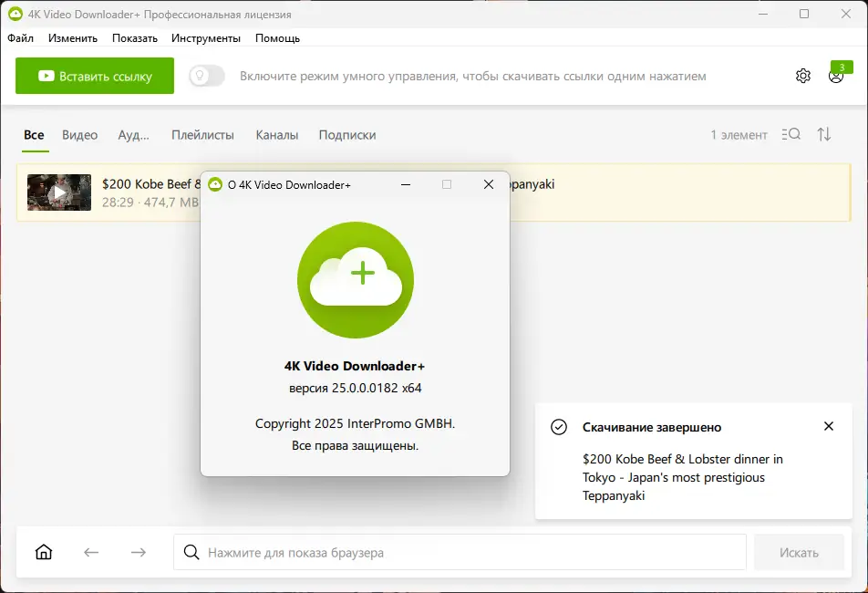Switch to the Плейлисты tab

(x=202, y=134)
